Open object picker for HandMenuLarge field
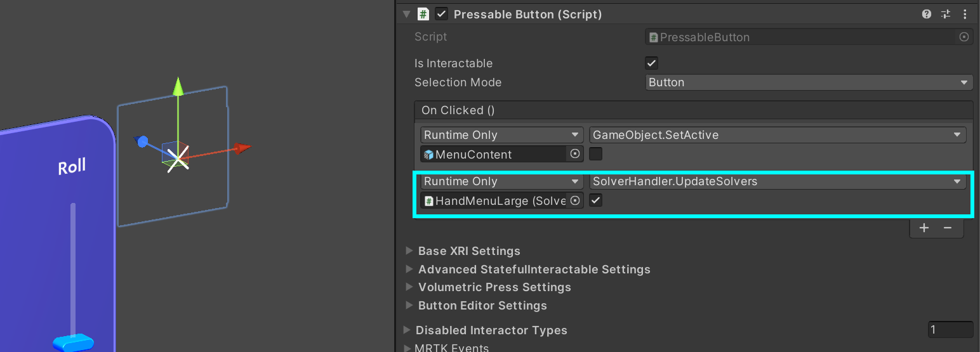The height and width of the screenshot is (352, 980). pos(575,200)
